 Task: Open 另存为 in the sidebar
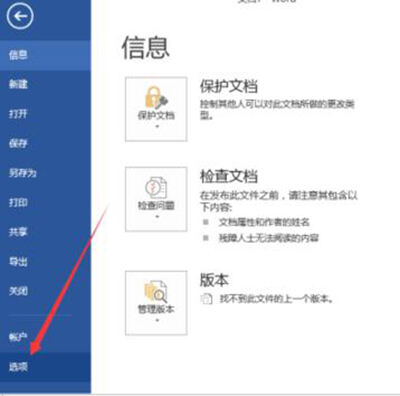click(45, 173)
